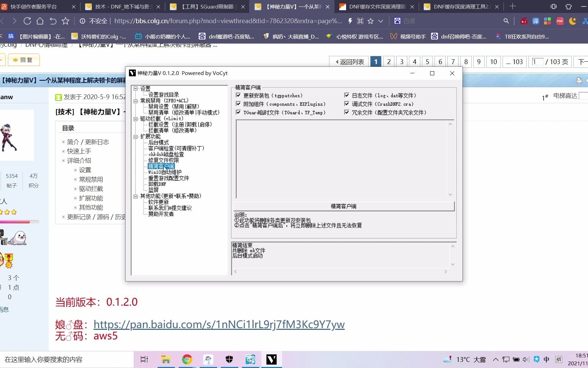Switch to the 技术 - DNF_地下城与勇士 tab
This screenshot has width=588, height=368.
[122, 6]
